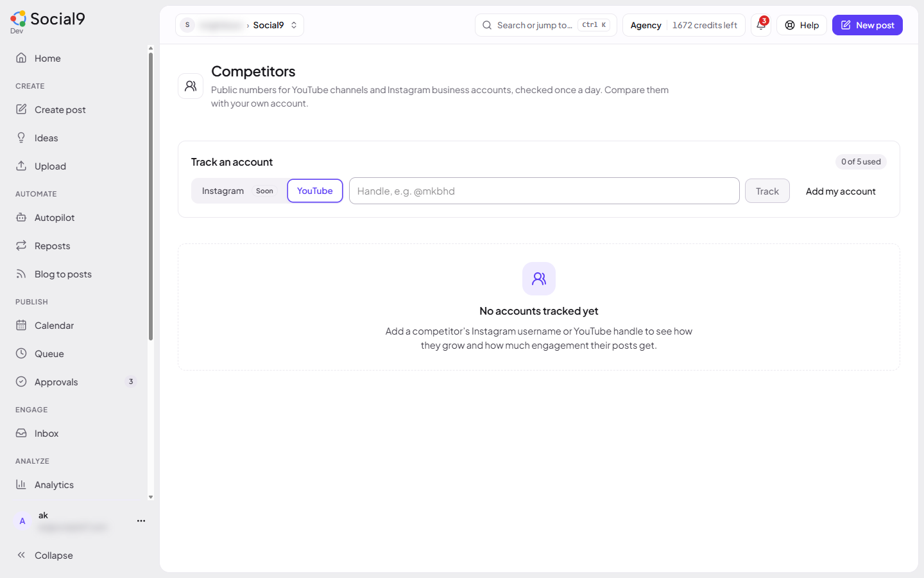
Task: Focus the handle input field
Action: point(544,191)
